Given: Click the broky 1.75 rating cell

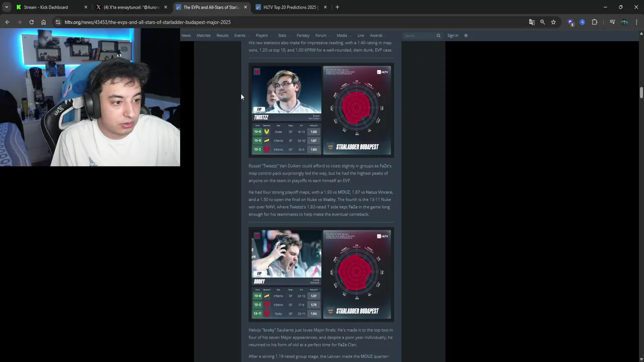Looking at the screenshot, I should [x=313, y=305].
